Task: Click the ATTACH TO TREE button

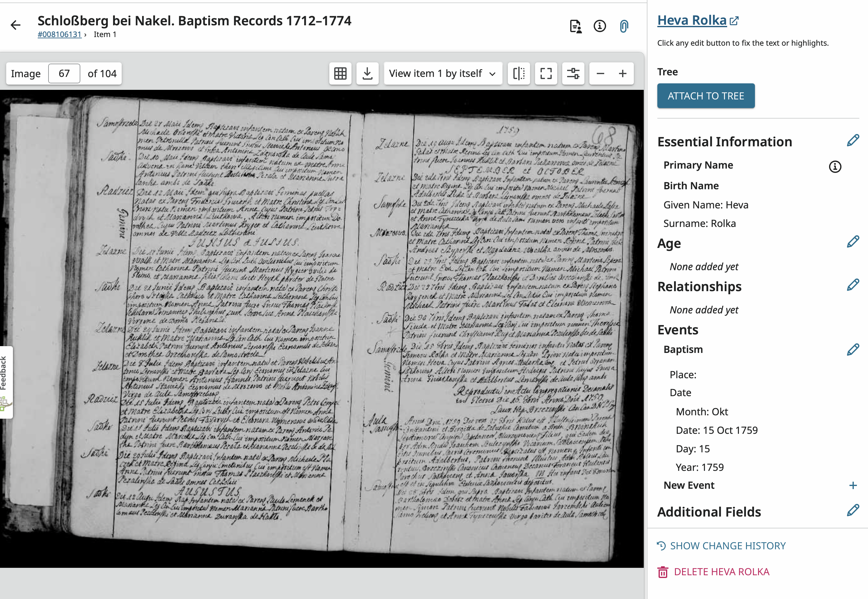Action: click(706, 96)
